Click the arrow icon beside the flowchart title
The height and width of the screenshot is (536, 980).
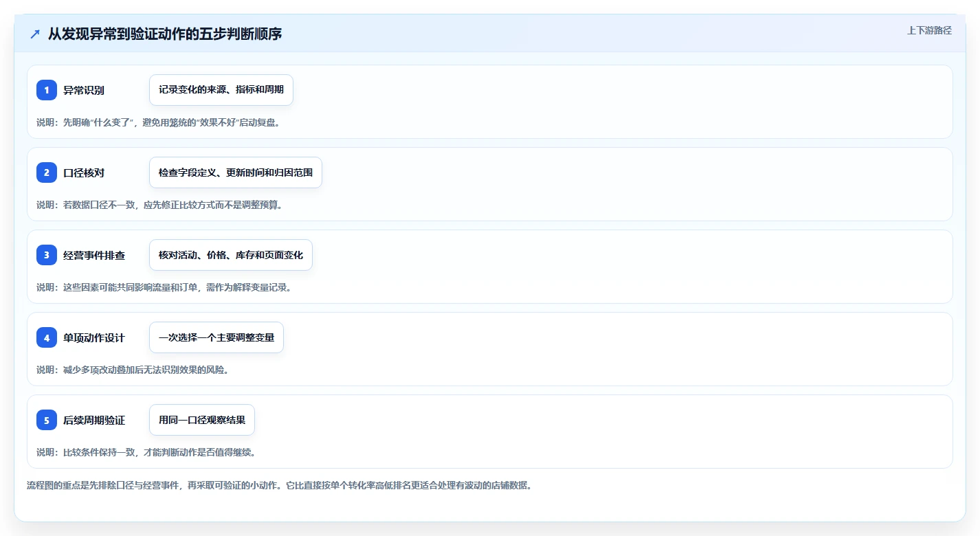click(35, 34)
